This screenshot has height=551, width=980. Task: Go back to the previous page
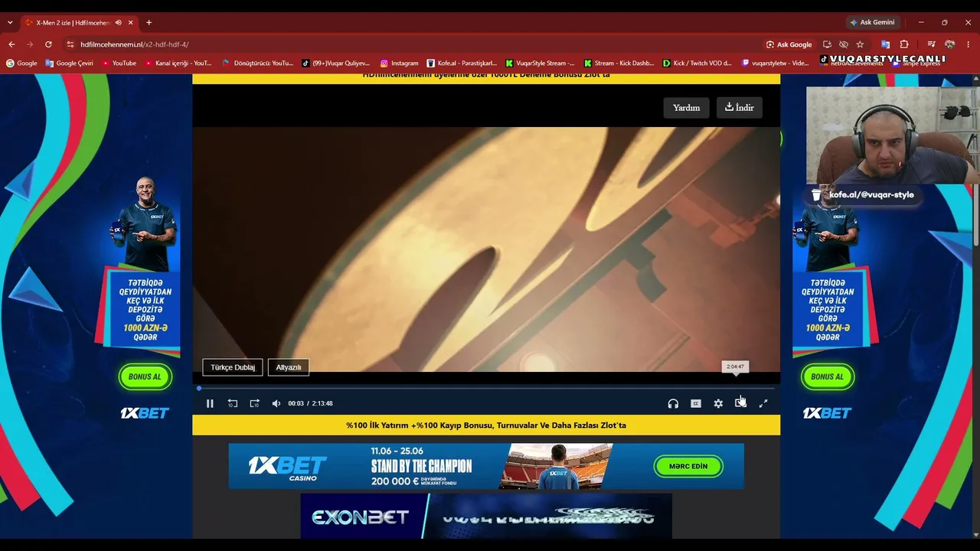tap(11, 44)
